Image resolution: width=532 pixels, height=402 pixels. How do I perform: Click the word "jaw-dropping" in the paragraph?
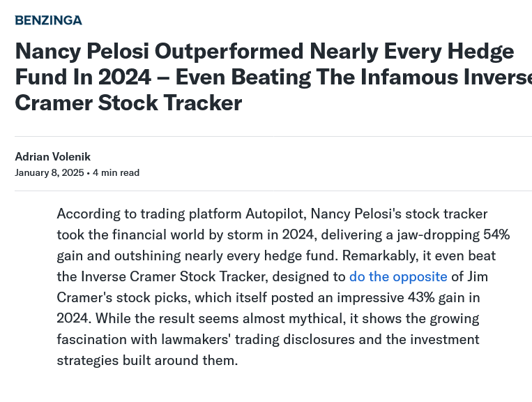(x=438, y=234)
